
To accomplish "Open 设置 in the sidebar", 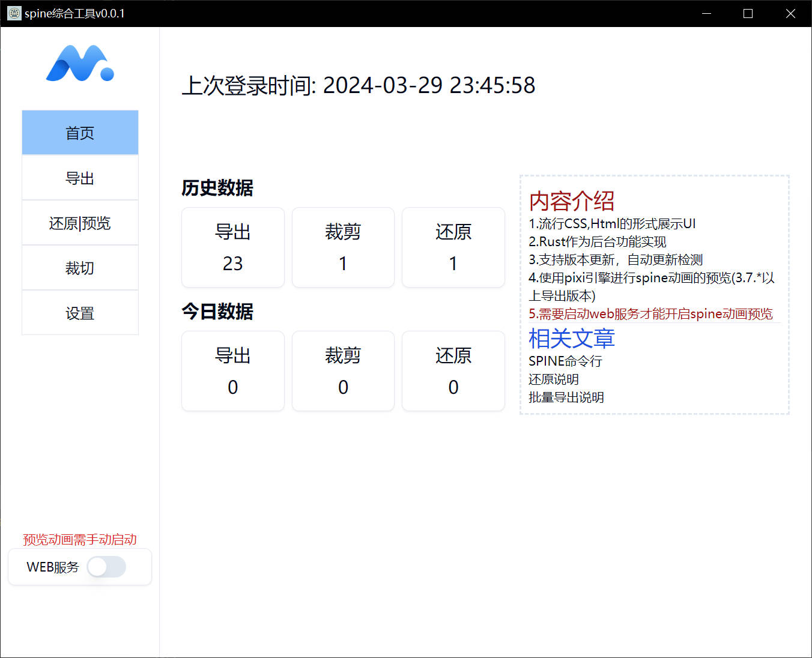I will point(80,313).
